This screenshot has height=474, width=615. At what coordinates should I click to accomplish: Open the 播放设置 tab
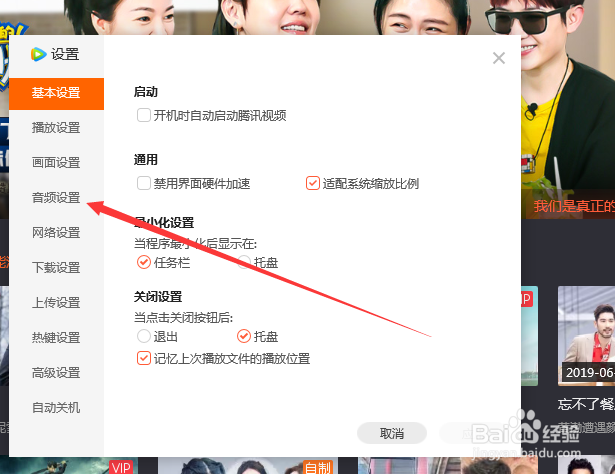click(x=56, y=128)
